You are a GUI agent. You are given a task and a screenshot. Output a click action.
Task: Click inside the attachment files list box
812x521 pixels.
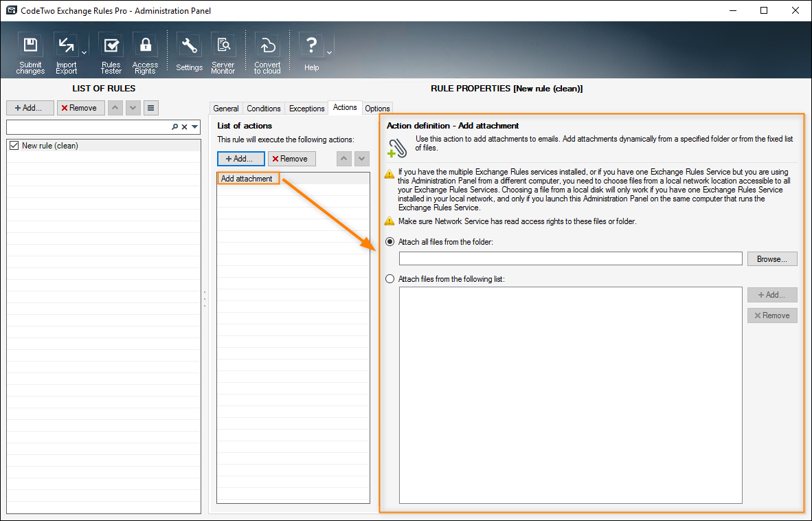tap(571, 395)
